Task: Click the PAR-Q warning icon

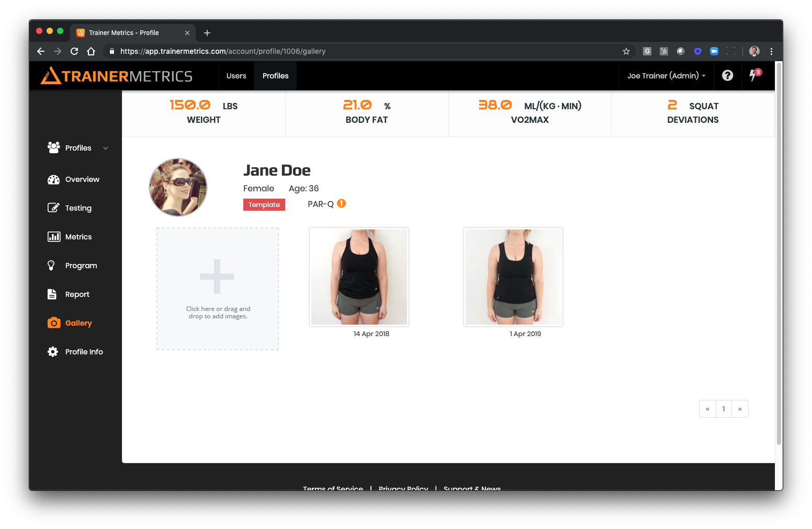Action: pos(341,204)
